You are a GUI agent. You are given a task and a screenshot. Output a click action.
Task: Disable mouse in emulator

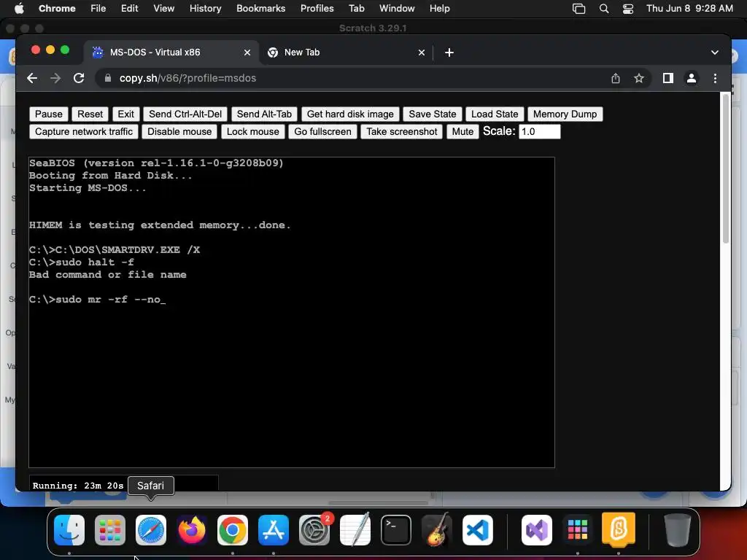179,131
